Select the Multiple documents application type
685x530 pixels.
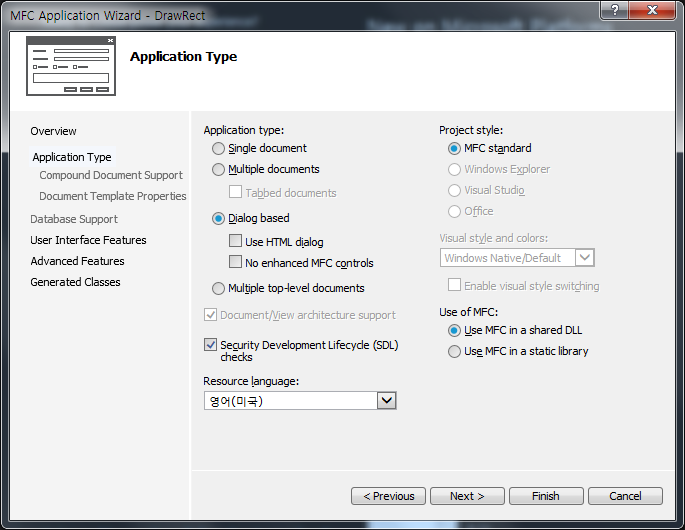(218, 170)
